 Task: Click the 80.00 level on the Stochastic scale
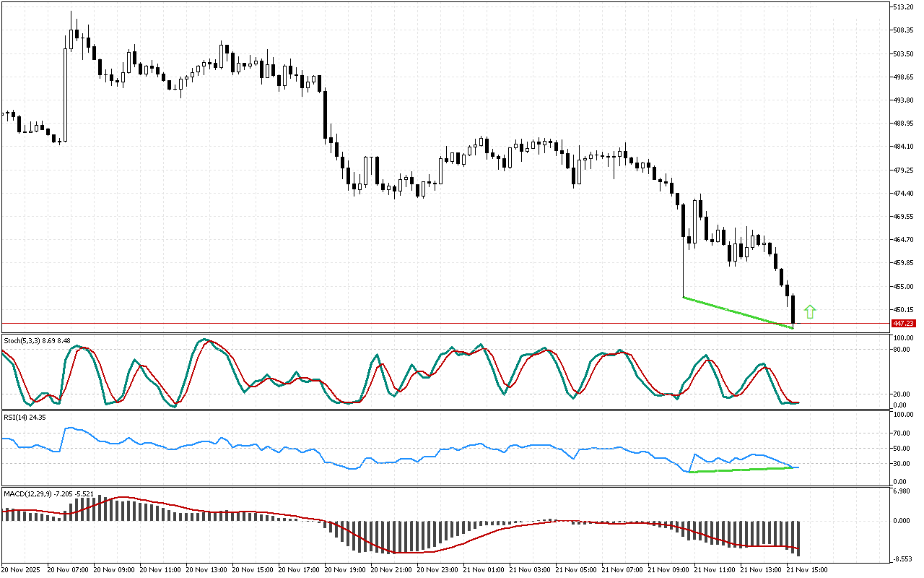902,349
